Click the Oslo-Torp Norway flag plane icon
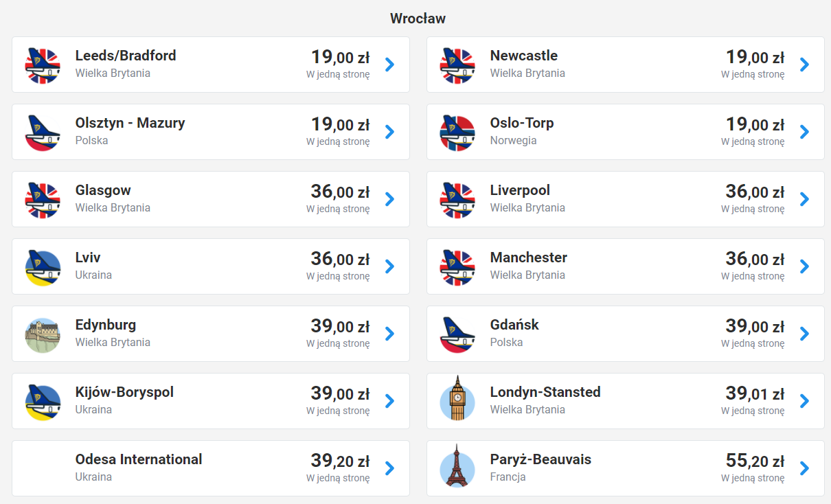This screenshot has height=504, width=831. (x=457, y=133)
